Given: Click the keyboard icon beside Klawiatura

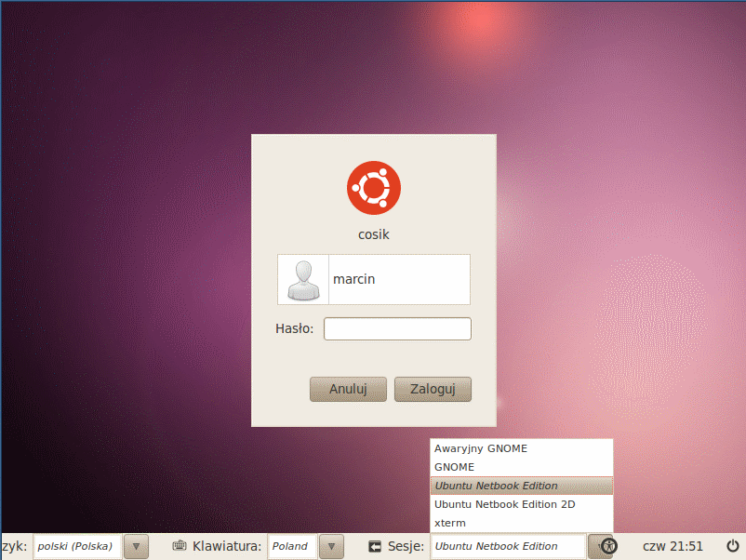Looking at the screenshot, I should pos(180,546).
